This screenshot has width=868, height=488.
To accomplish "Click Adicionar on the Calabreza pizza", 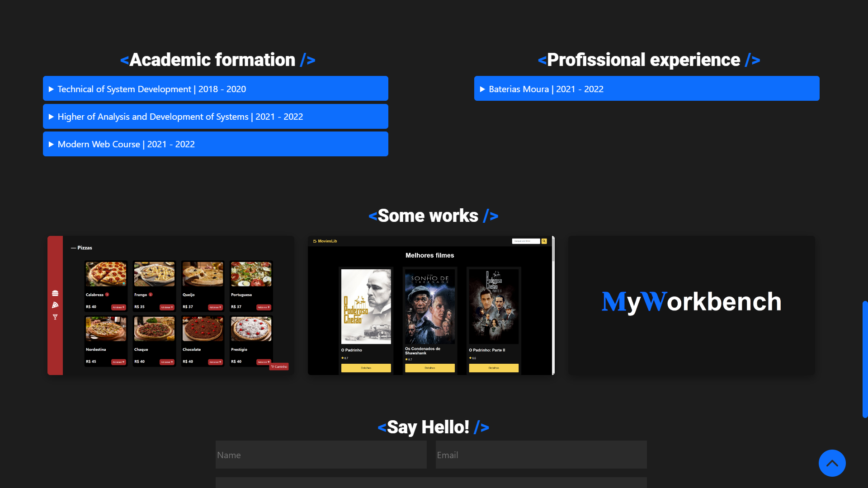I will [x=118, y=307].
